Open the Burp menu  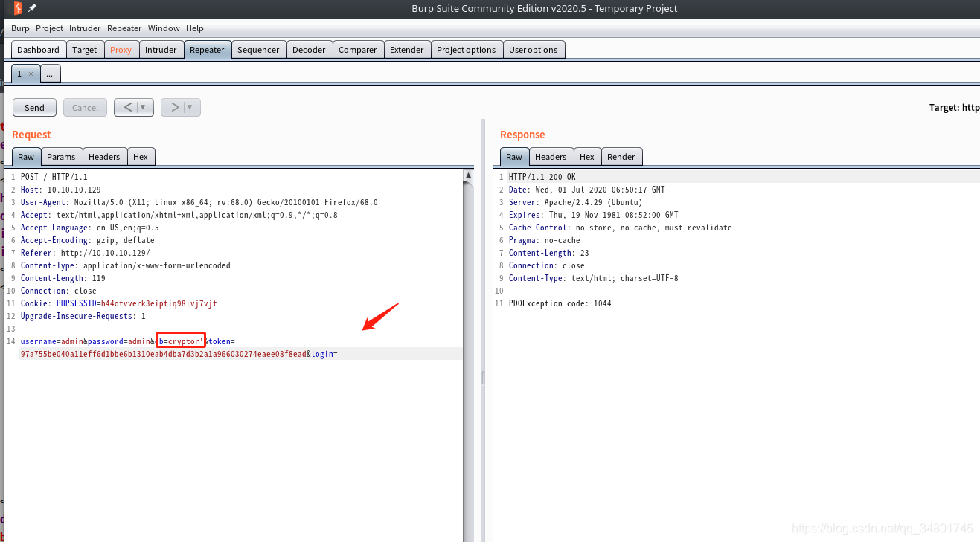(x=20, y=28)
